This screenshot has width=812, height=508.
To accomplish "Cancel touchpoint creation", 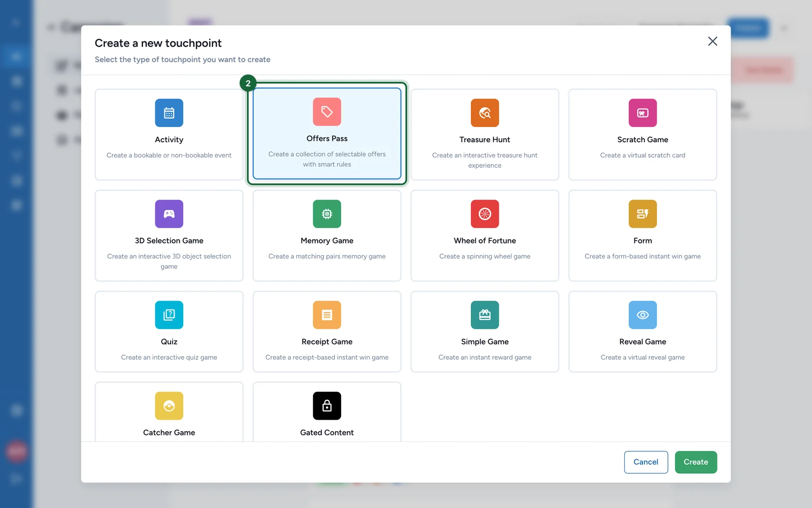I will 646,462.
